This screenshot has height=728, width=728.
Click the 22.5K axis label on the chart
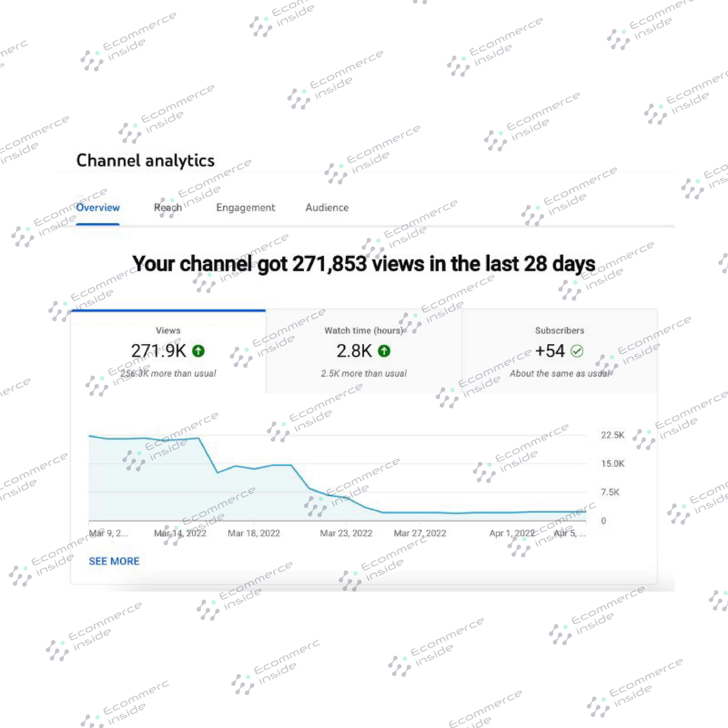coord(613,435)
